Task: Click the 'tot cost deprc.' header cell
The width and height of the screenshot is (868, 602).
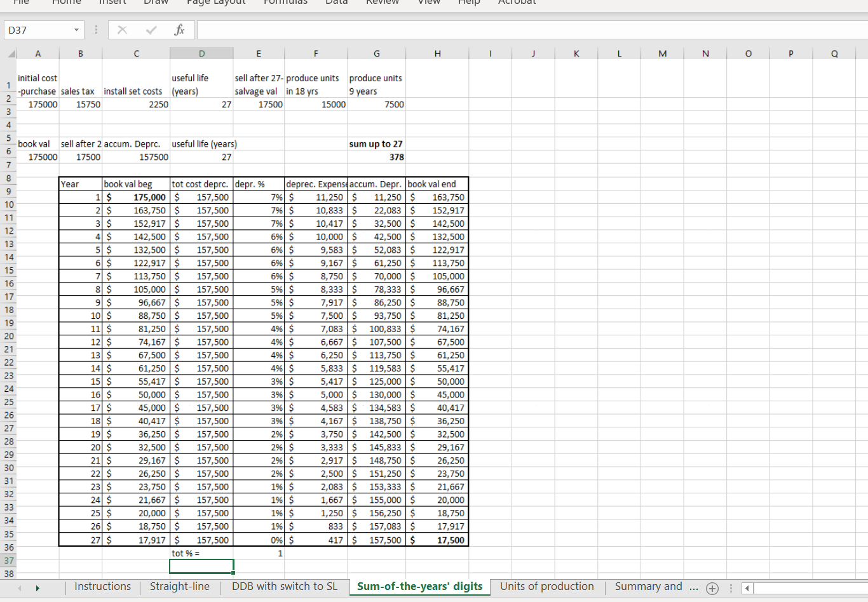Action: pos(202,184)
